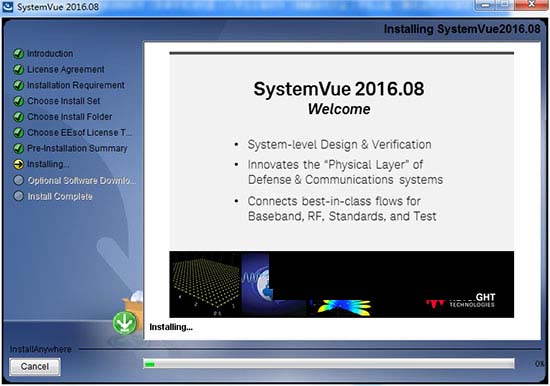Select the Choose EEsof License step label
The width and height of the screenshot is (550, 386).
80,133
